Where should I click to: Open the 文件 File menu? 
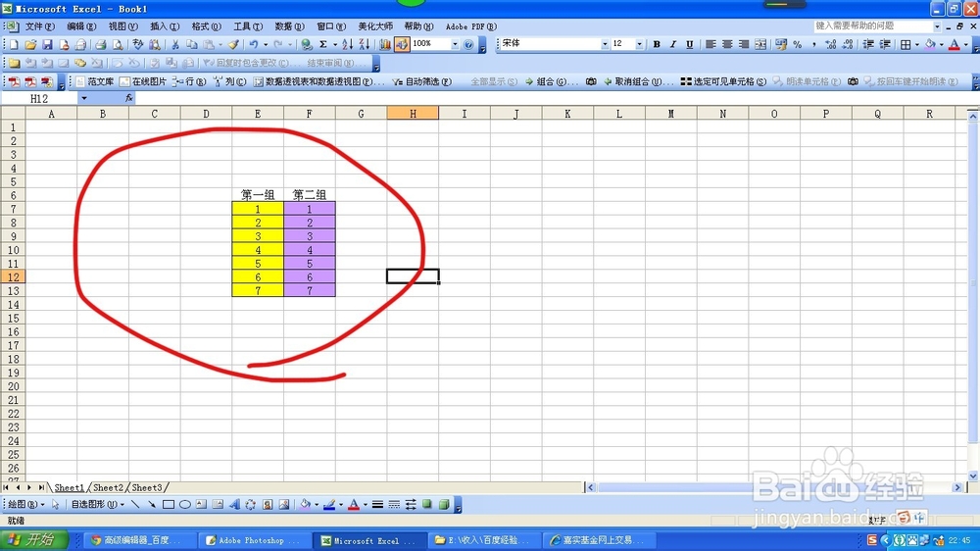(39, 26)
